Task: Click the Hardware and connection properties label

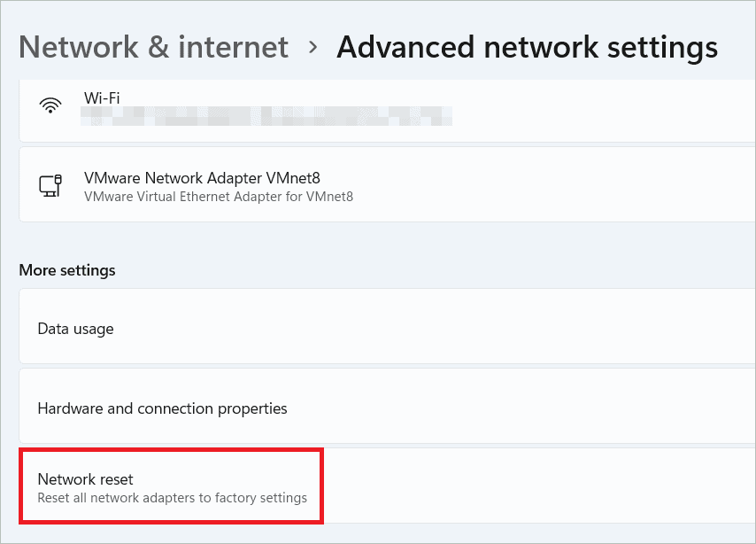Action: point(162,408)
